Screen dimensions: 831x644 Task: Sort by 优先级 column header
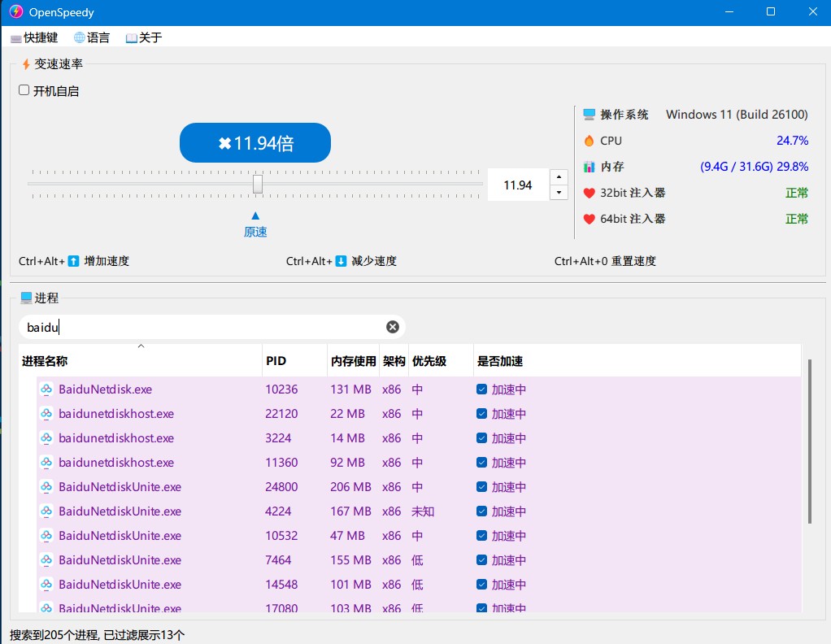click(x=441, y=361)
